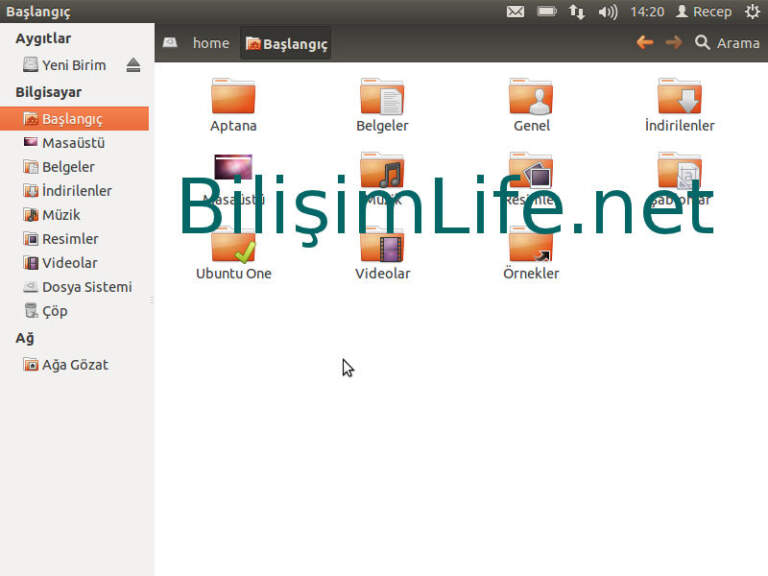Open Müzik from the sidebar
The height and width of the screenshot is (576, 768).
(60, 215)
